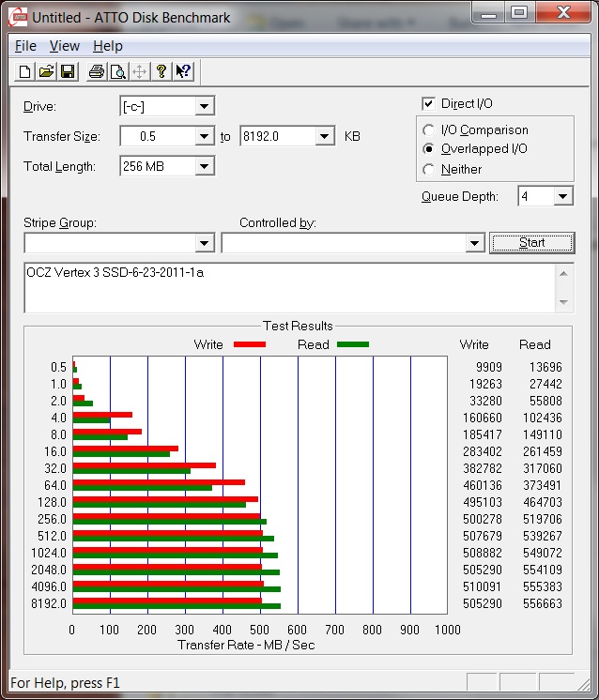Select the I/O Comparison radio button
The image size is (599, 700).
tap(428, 129)
